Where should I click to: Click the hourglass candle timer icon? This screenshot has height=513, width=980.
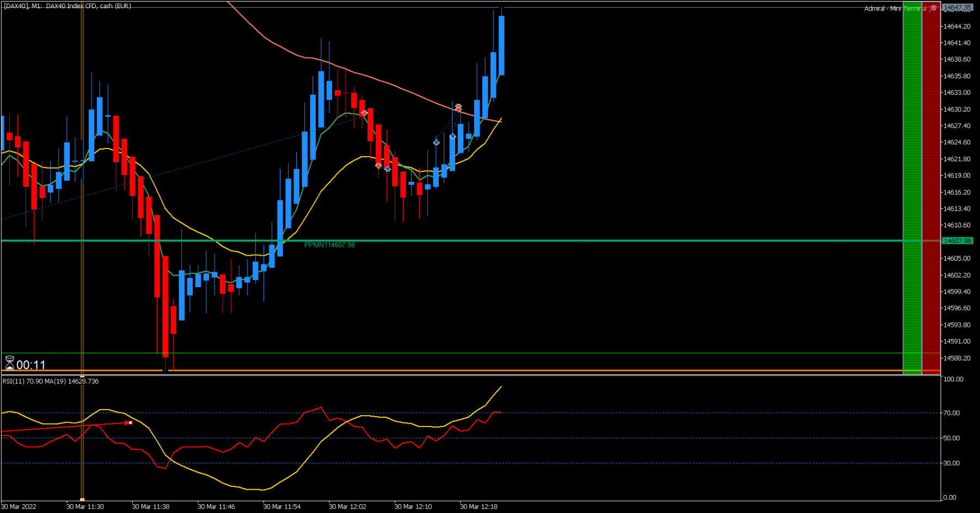9,363
